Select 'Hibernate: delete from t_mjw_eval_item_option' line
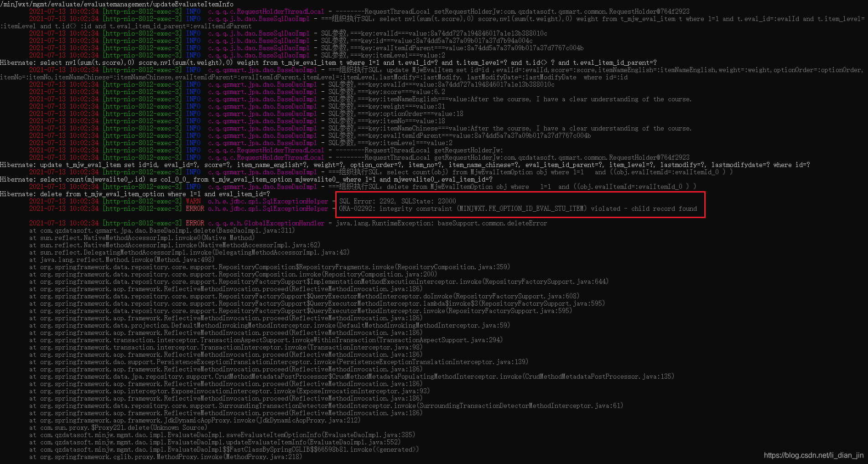868x464 pixels. 135,194
